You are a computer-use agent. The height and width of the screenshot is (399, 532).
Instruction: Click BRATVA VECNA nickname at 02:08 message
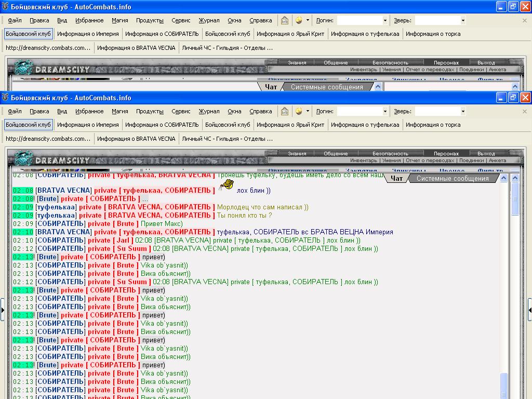pyautogui.click(x=64, y=190)
